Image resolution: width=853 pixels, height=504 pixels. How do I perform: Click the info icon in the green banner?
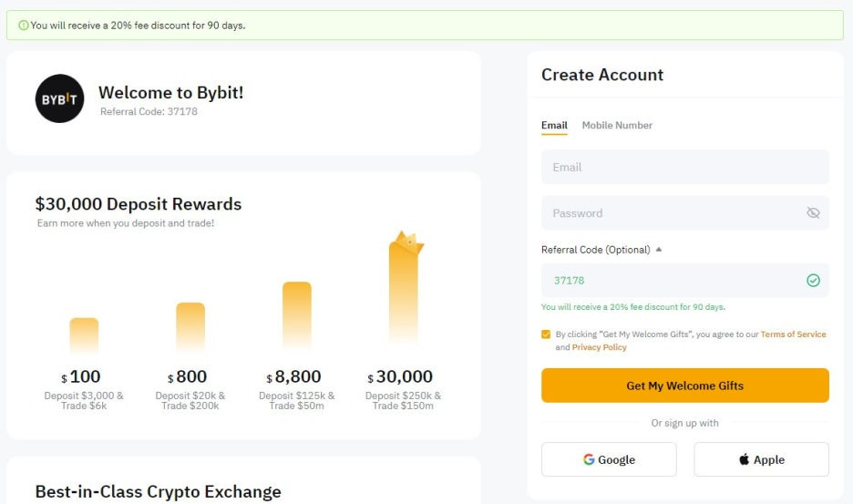click(x=24, y=25)
